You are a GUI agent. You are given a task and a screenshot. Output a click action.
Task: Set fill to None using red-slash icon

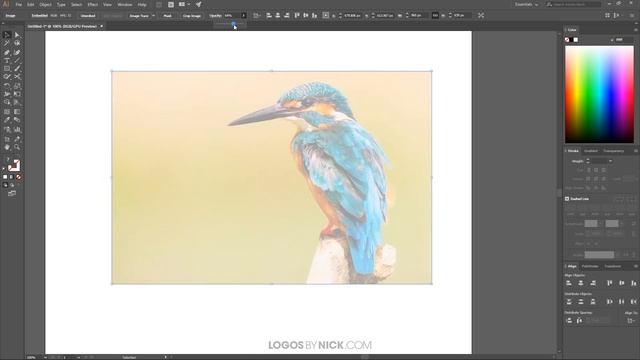[x=18, y=177]
